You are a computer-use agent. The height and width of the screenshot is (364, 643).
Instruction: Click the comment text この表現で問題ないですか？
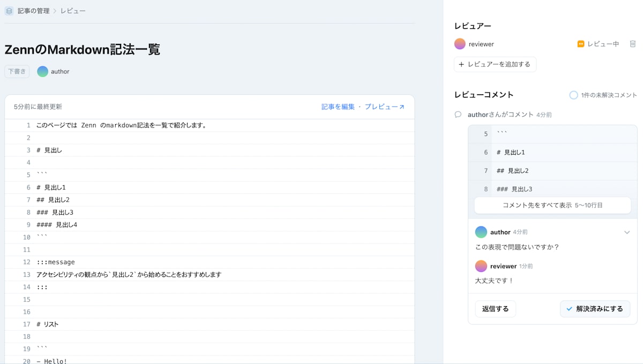[x=517, y=247]
